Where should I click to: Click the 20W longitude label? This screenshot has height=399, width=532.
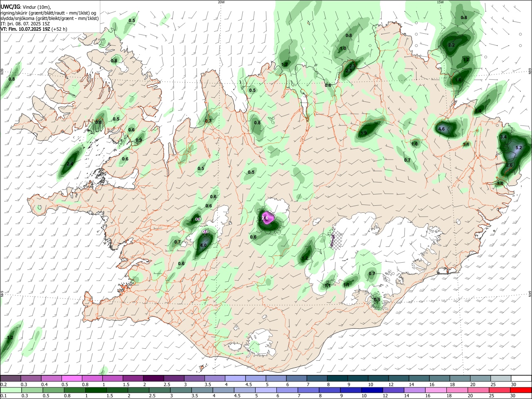click(221, 2)
